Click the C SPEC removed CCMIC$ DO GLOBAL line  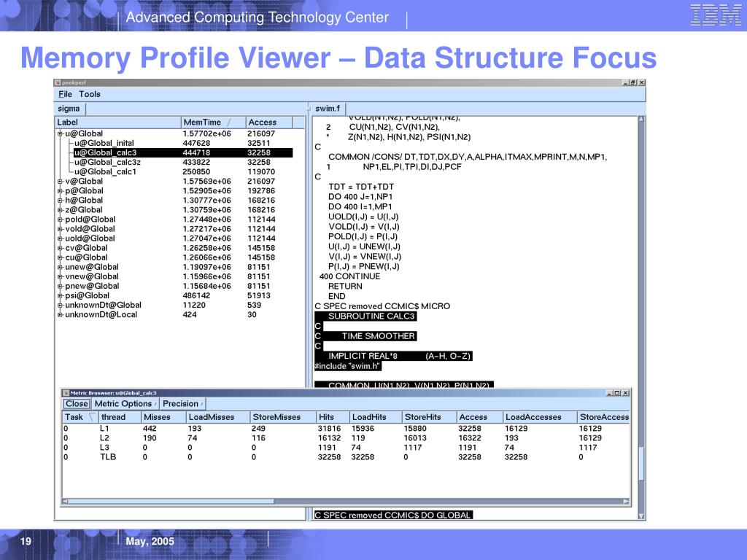coord(393,516)
